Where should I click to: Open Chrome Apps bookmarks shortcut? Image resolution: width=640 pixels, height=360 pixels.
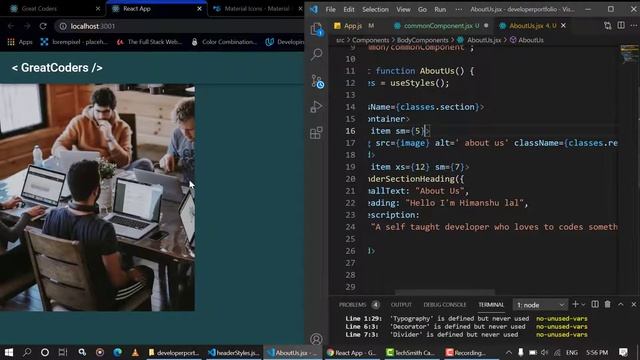click(20, 42)
